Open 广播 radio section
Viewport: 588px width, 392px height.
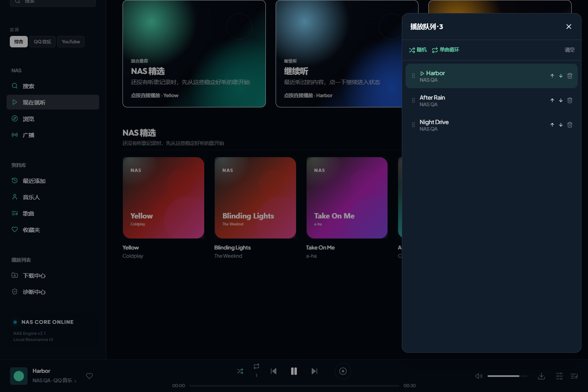click(x=53, y=135)
